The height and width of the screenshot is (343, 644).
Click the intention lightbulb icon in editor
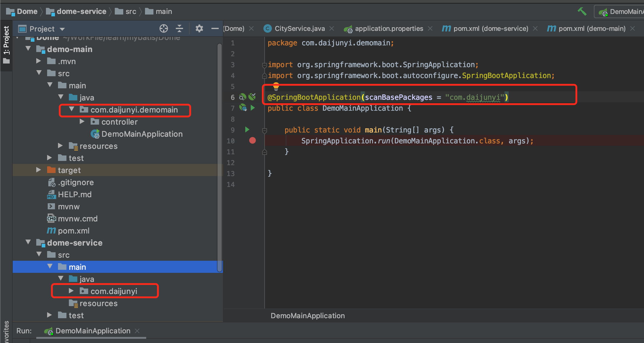(276, 87)
